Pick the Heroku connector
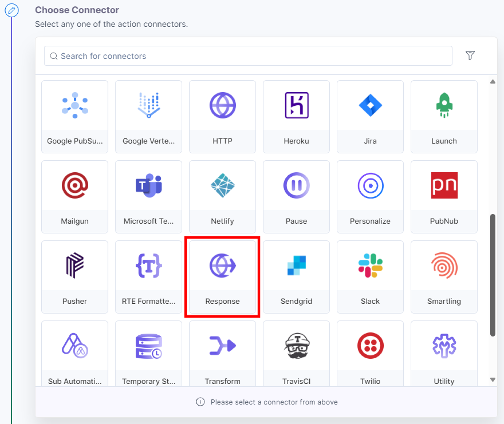This screenshot has width=504, height=424. 296,117
